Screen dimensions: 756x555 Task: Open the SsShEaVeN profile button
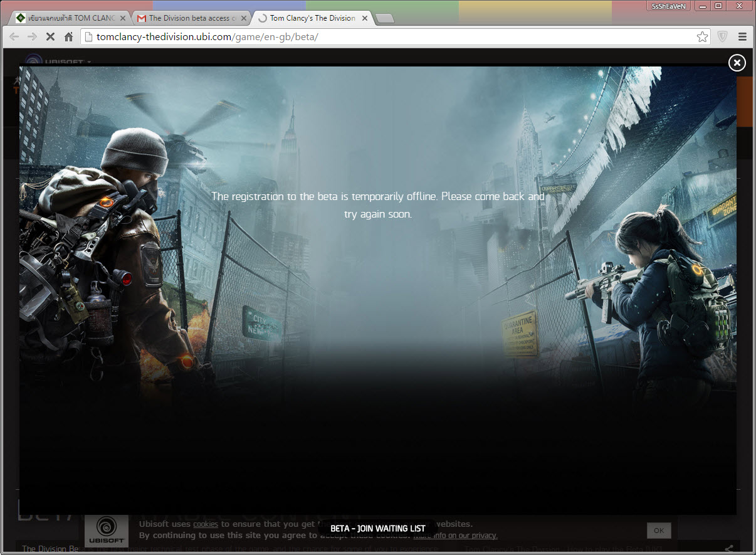pyautogui.click(x=669, y=6)
